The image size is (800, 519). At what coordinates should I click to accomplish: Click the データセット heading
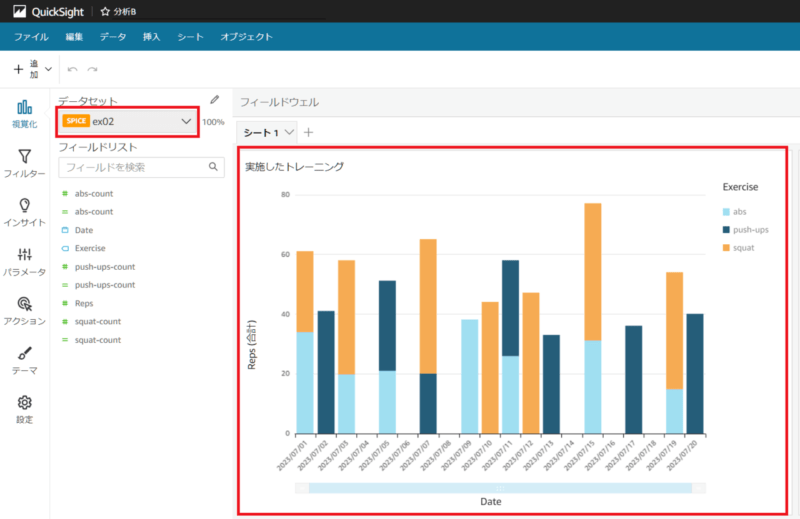(x=88, y=101)
